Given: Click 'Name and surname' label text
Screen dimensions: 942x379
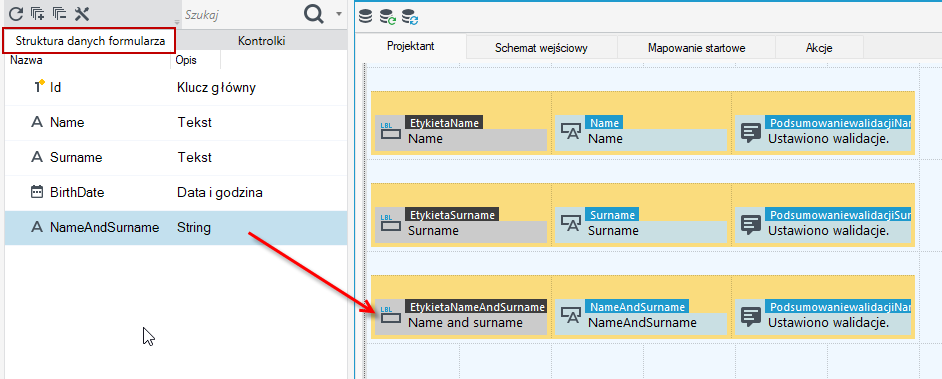Looking at the screenshot, I should coord(466,323).
